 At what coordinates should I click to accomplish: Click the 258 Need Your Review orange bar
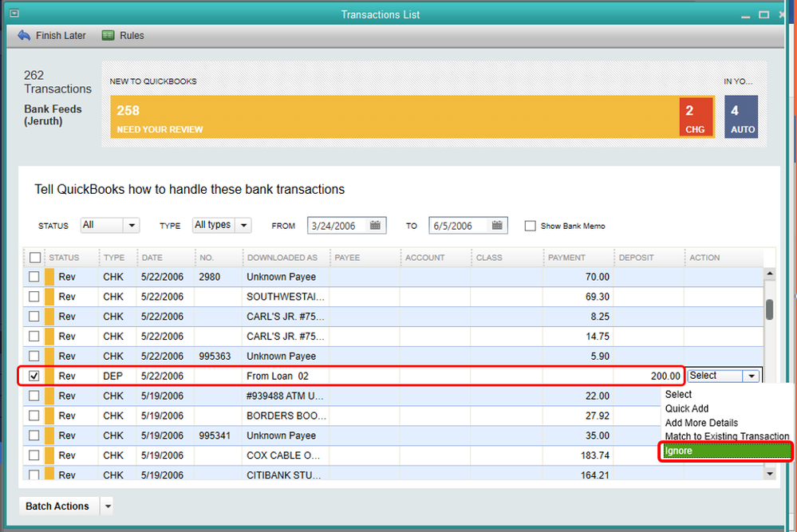click(x=395, y=118)
